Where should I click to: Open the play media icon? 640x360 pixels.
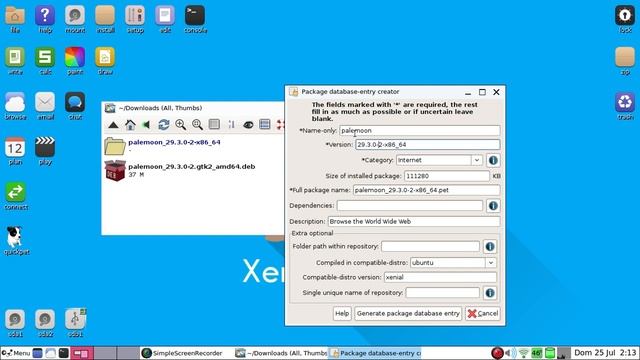(x=45, y=151)
